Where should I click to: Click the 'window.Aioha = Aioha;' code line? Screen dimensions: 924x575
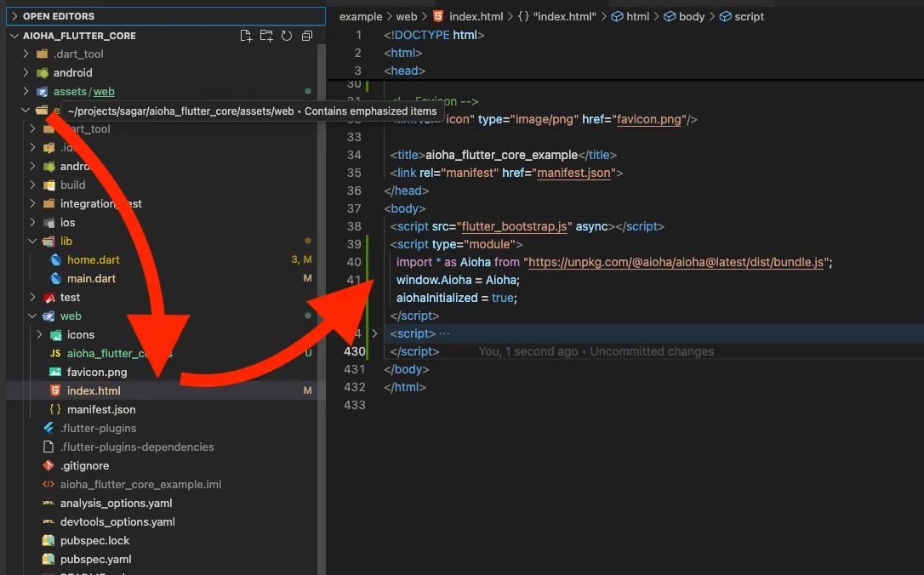click(458, 281)
